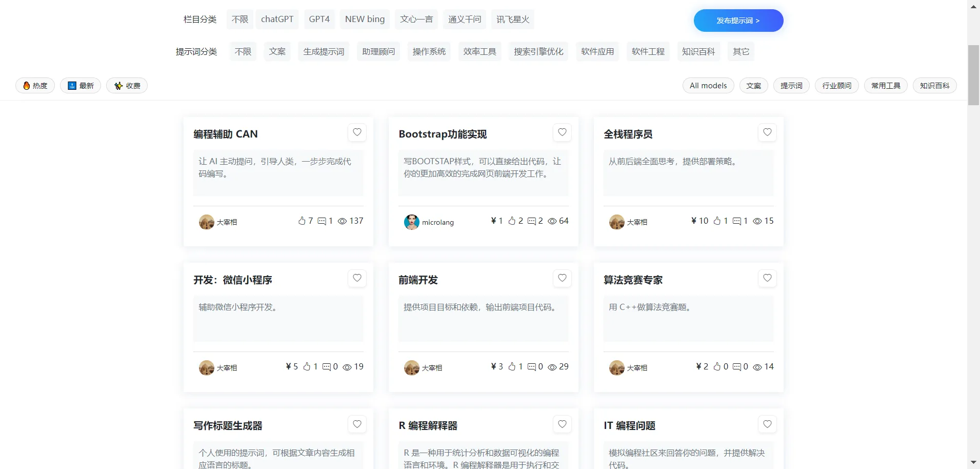Open the 编程辅助 CAN prompt title
The height and width of the screenshot is (469, 980).
pos(226,134)
